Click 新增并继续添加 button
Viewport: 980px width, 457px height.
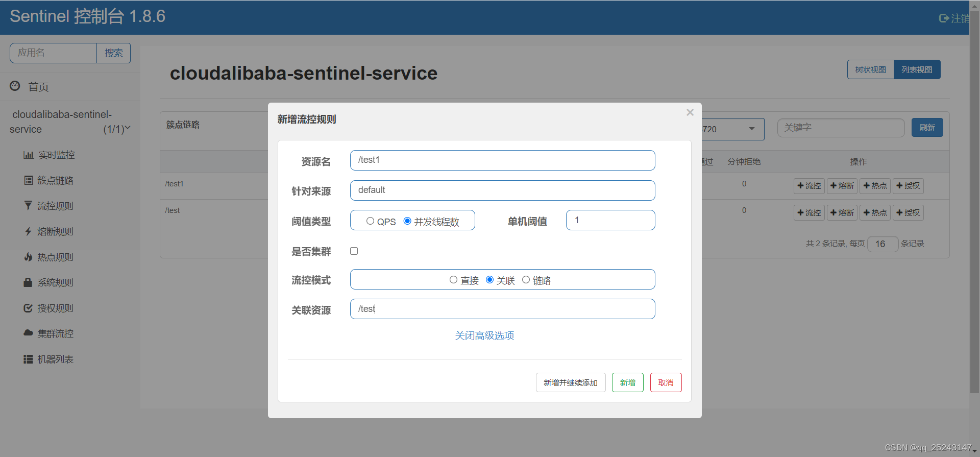pos(571,382)
